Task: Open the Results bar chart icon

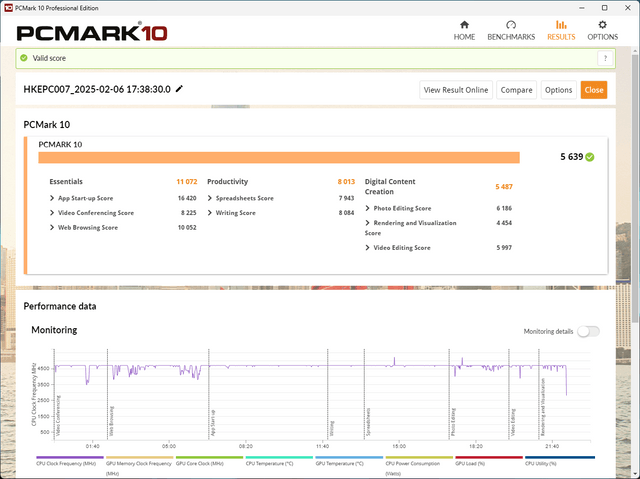Action: 561,25
